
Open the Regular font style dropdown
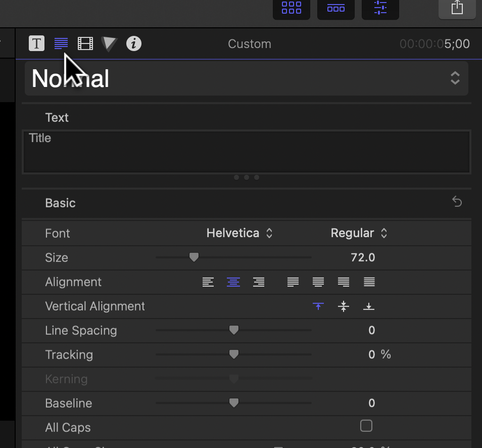click(x=359, y=233)
